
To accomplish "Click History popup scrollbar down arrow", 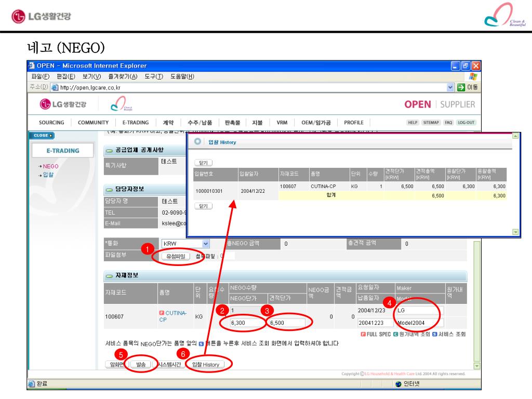I will (x=515, y=232).
